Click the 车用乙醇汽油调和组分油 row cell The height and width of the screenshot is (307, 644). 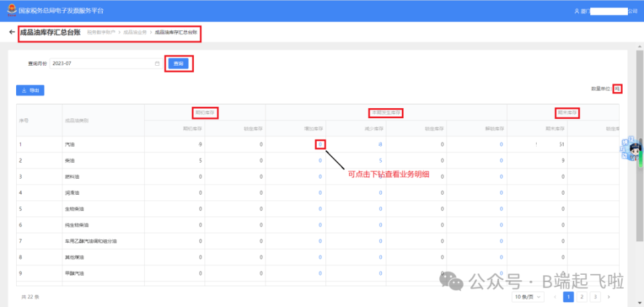coord(103,241)
